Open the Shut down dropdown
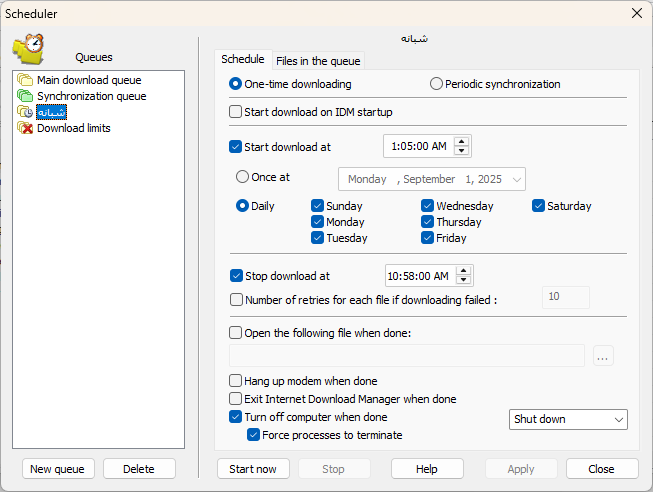653x492 pixels. point(568,419)
